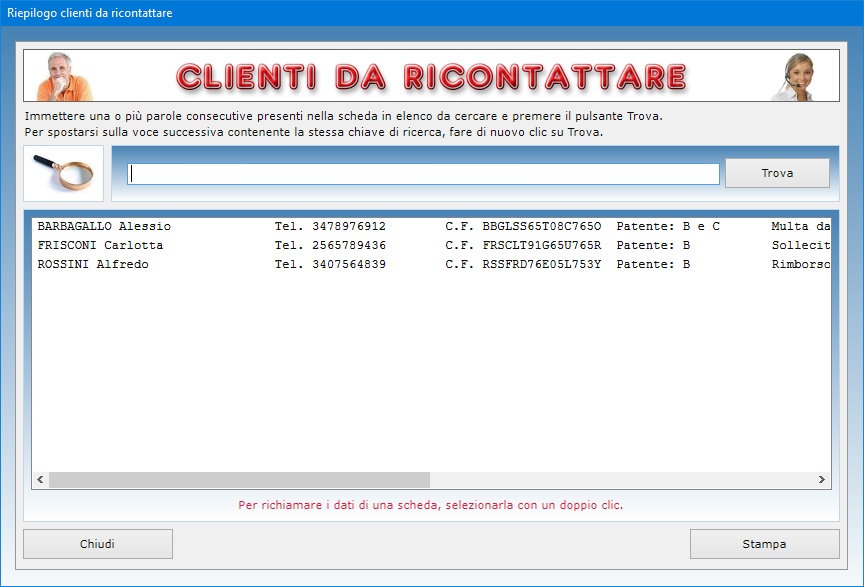Click the Trova button
This screenshot has width=864, height=587.
(x=777, y=173)
